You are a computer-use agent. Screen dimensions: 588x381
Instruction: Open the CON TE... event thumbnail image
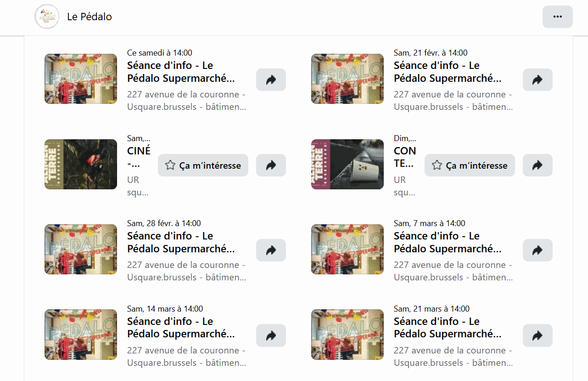(347, 165)
